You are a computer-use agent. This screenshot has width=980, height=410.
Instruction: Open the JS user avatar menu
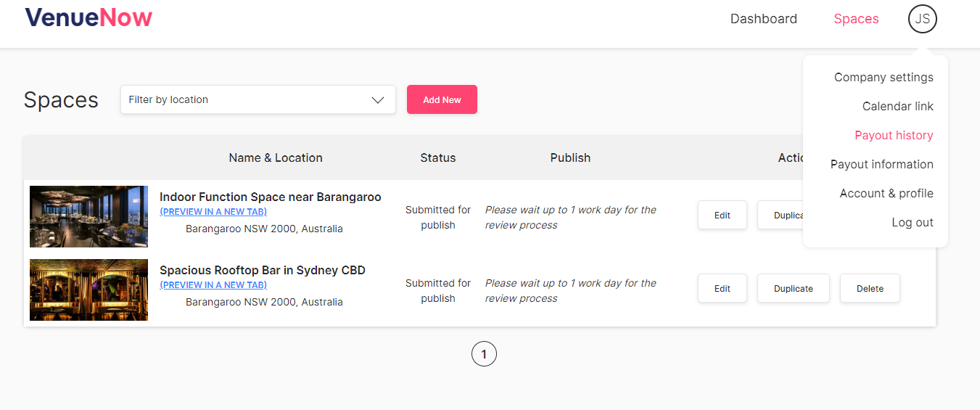pyautogui.click(x=922, y=19)
